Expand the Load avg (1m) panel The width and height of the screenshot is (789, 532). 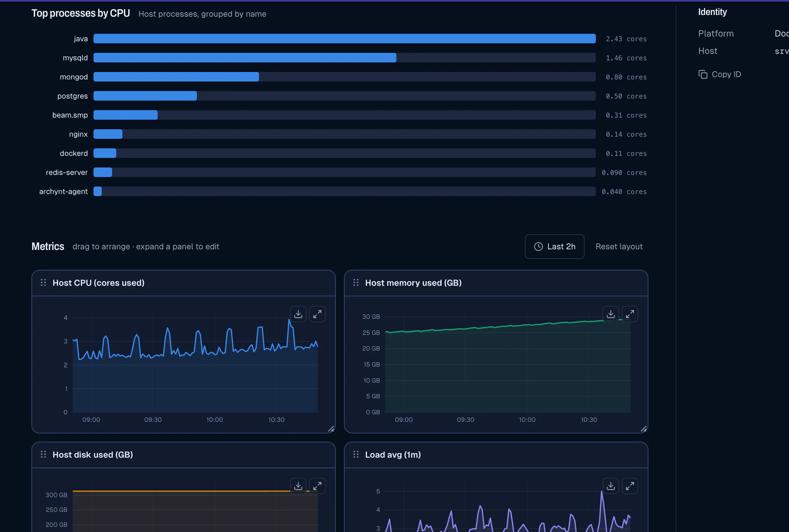click(630, 486)
